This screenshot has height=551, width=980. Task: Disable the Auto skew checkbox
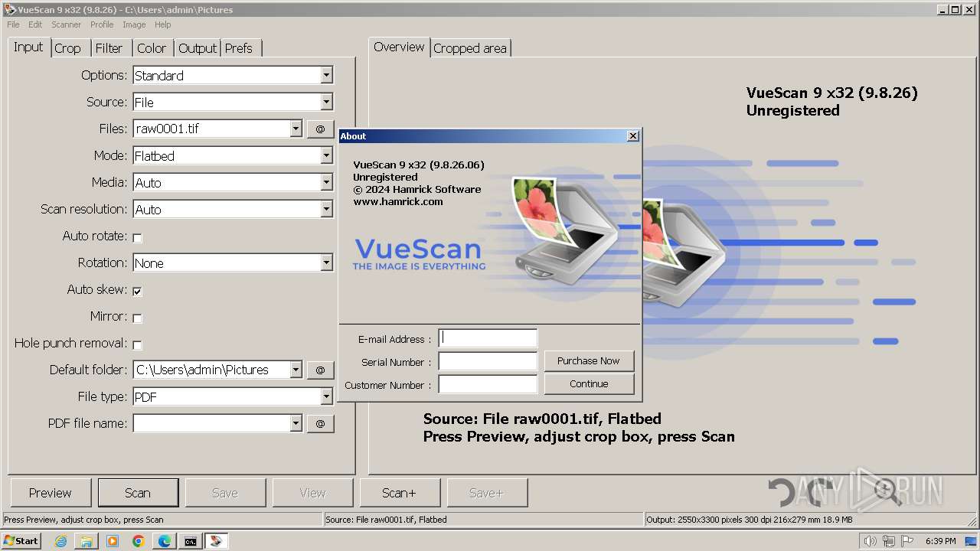click(137, 291)
